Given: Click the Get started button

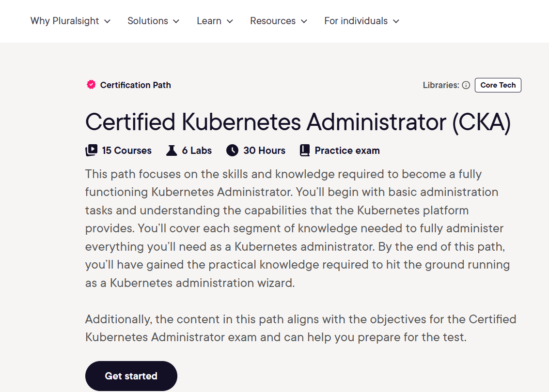Looking at the screenshot, I should pos(131,376).
